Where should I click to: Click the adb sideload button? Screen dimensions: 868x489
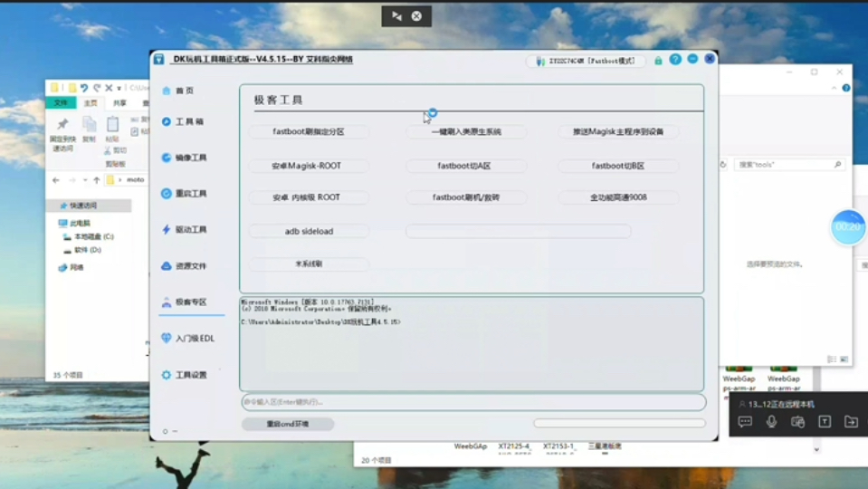click(309, 231)
